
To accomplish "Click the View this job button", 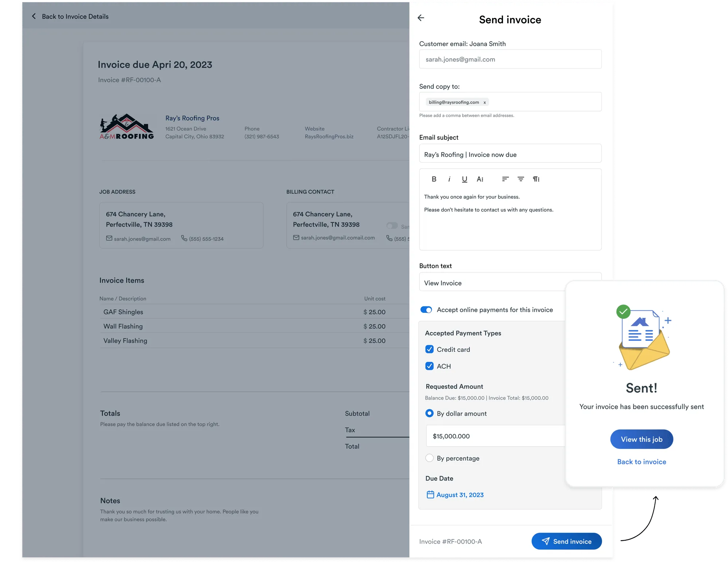I will 641,439.
